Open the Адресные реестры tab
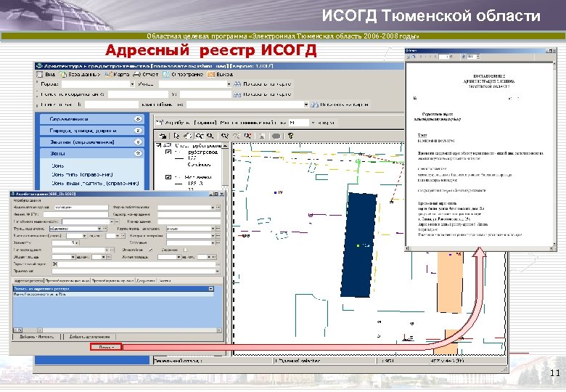Screen dimensions: 566x392 [x=28, y=280]
